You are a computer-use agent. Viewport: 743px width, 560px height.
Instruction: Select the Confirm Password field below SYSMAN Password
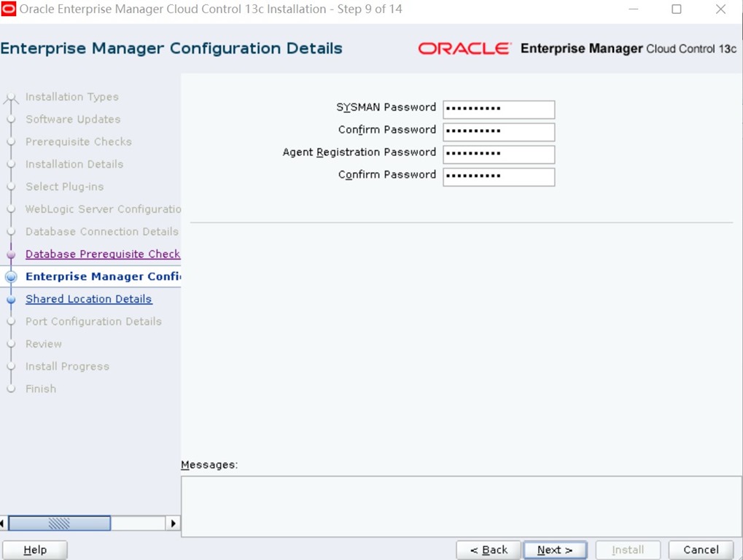499,132
